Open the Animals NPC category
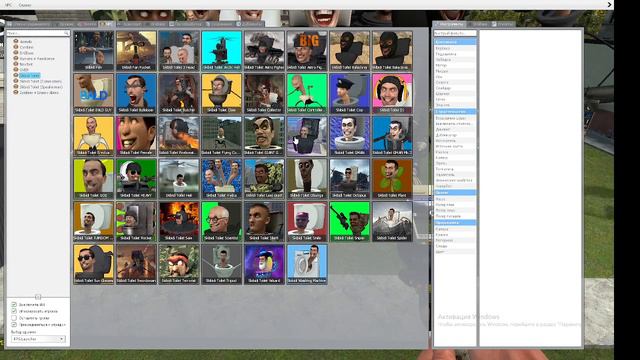 pyautogui.click(x=25, y=42)
